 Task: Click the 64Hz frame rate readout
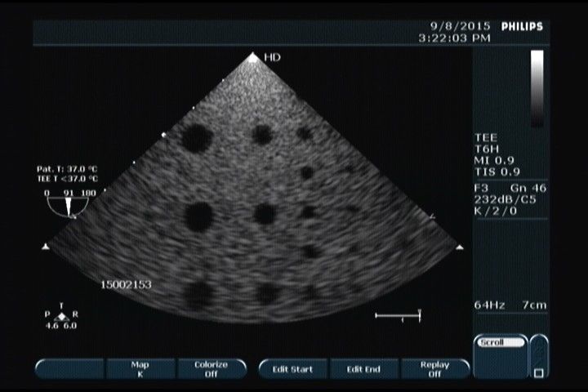click(490, 305)
